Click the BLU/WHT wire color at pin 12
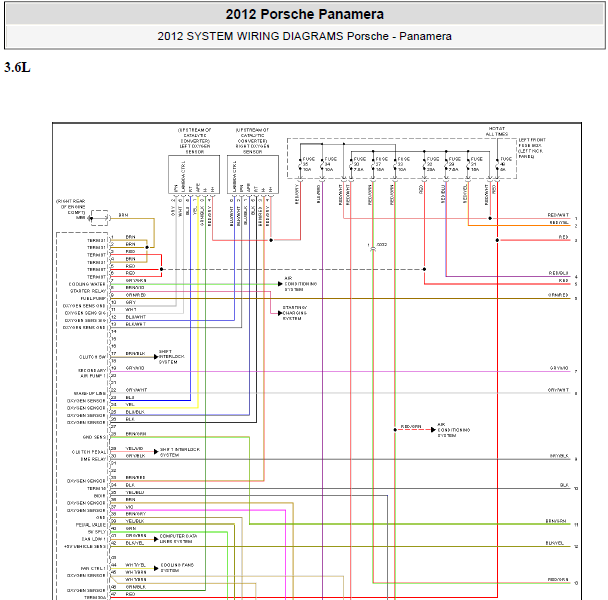608x600 pixels. pyautogui.click(x=136, y=317)
